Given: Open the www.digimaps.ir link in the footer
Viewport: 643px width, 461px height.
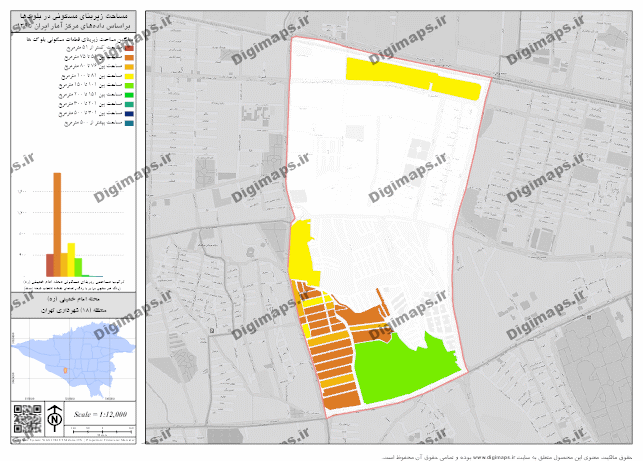Looking at the screenshot, I should pos(493,457).
